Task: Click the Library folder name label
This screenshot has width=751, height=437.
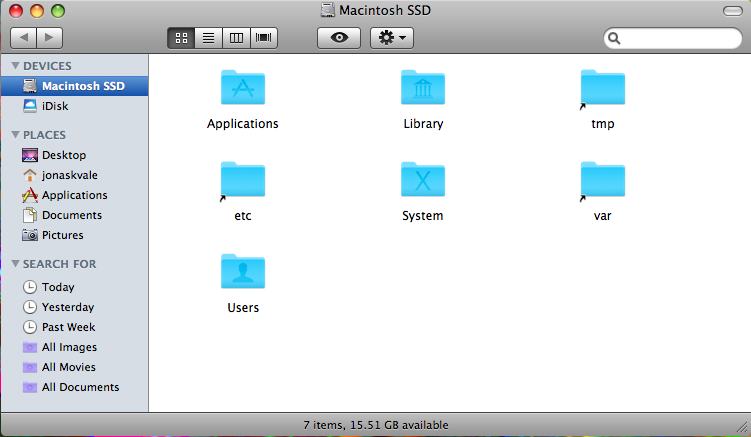Action: (x=423, y=124)
